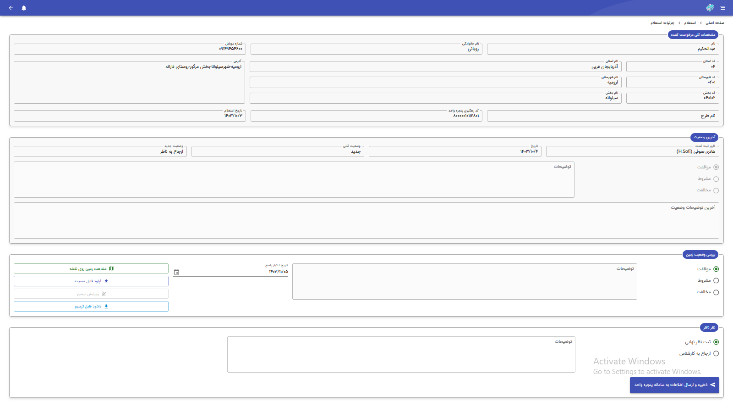The image size is (733, 413).
Task: Click save and send to single-window system button
Action: [674, 383]
